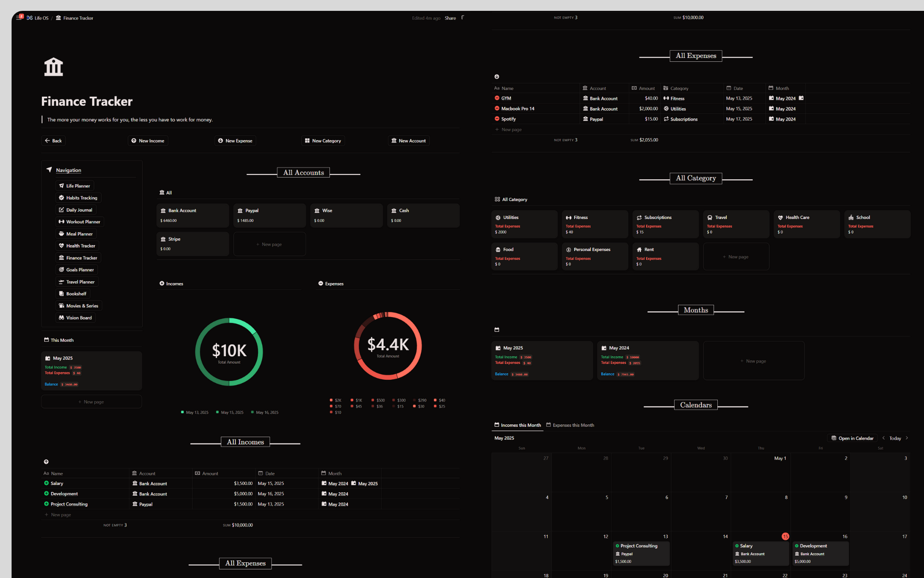Click the Life OS breadcrumb icon
Viewport: 924px width, 578px height.
click(29, 18)
